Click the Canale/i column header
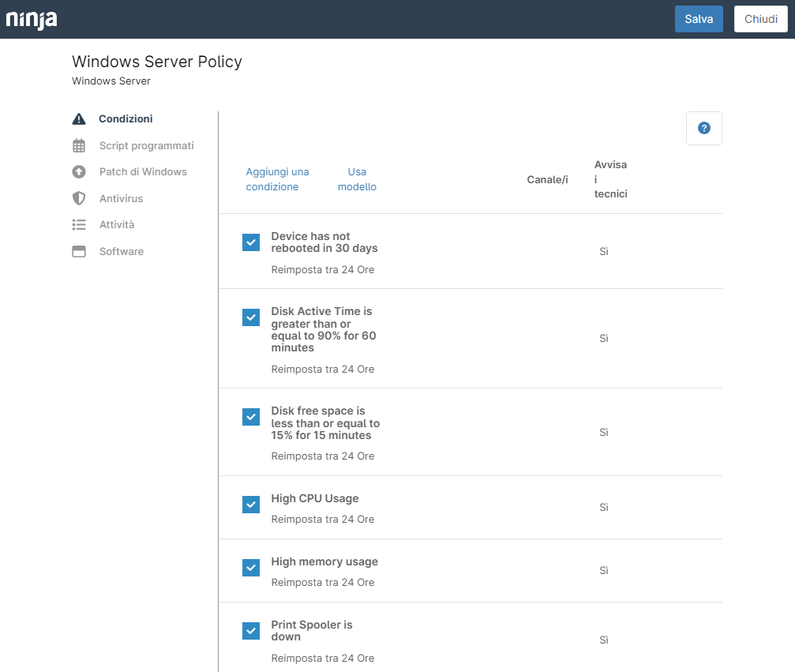This screenshot has width=795, height=672. pyautogui.click(x=548, y=179)
